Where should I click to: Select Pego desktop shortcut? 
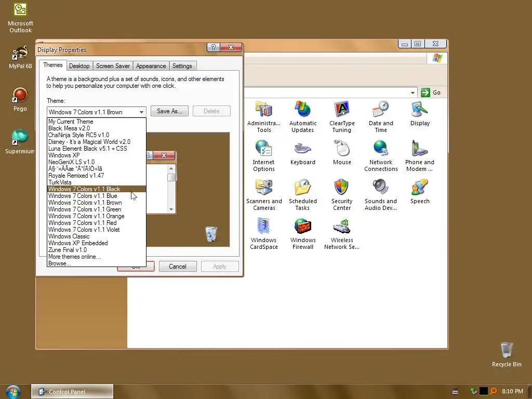tap(20, 99)
